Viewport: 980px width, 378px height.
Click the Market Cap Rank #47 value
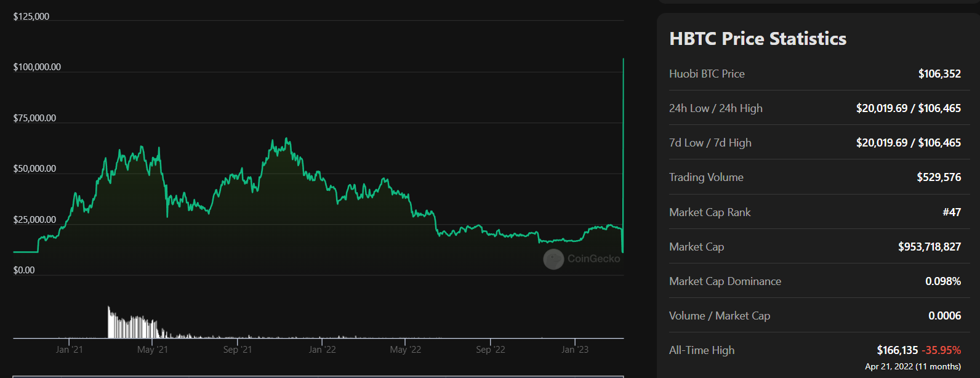952,212
